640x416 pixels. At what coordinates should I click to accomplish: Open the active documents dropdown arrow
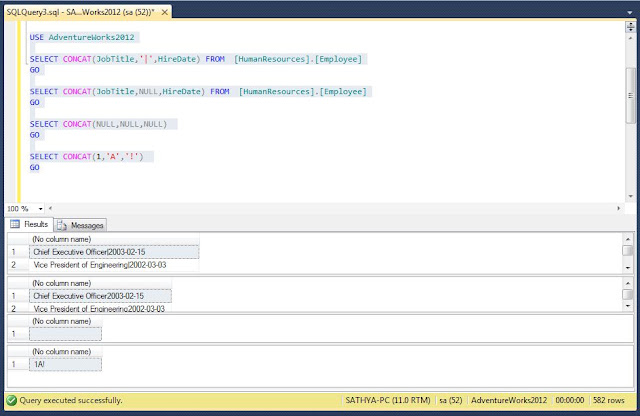[x=630, y=13]
